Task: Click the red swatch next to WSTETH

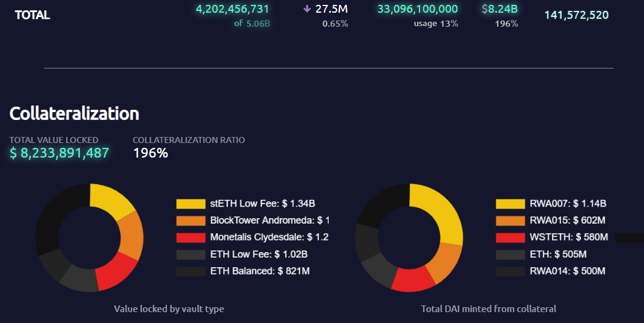Action: click(510, 238)
